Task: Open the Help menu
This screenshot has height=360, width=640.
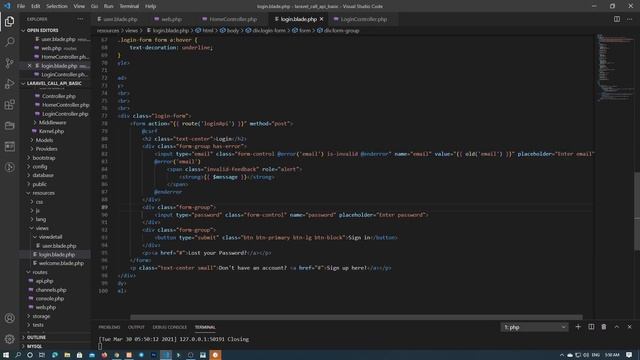Action: coord(151,6)
